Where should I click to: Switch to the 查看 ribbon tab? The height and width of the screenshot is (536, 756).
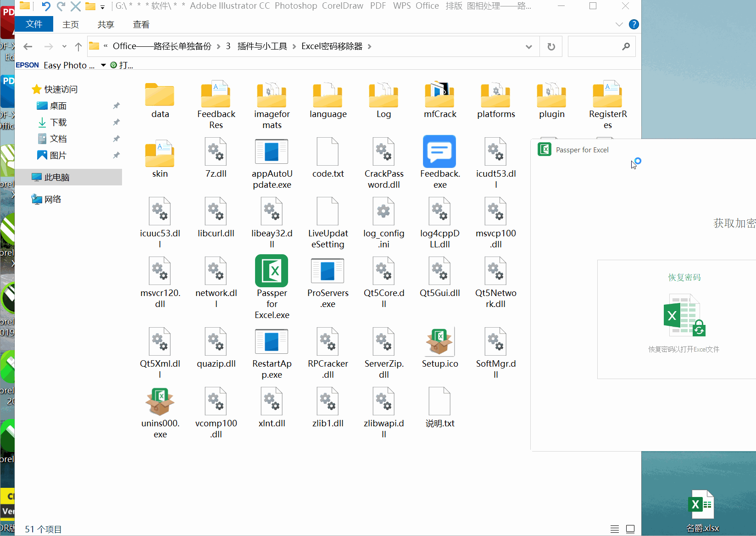click(x=141, y=24)
